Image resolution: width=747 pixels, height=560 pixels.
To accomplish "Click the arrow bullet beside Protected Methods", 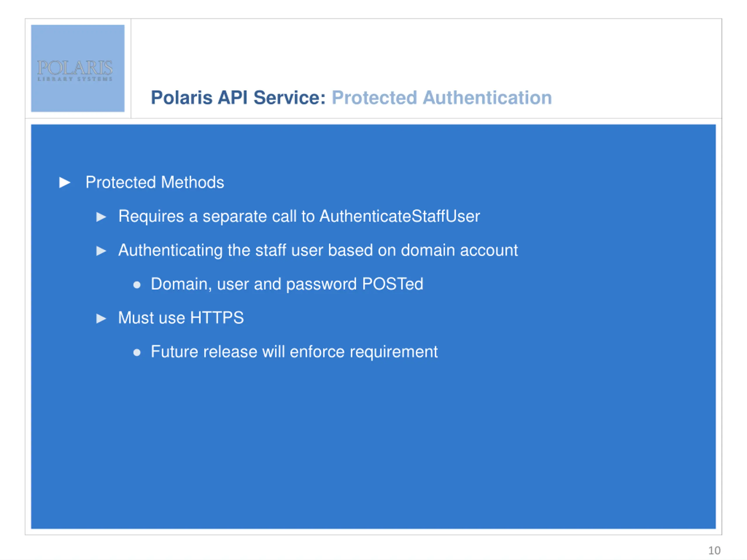I will (x=65, y=183).
